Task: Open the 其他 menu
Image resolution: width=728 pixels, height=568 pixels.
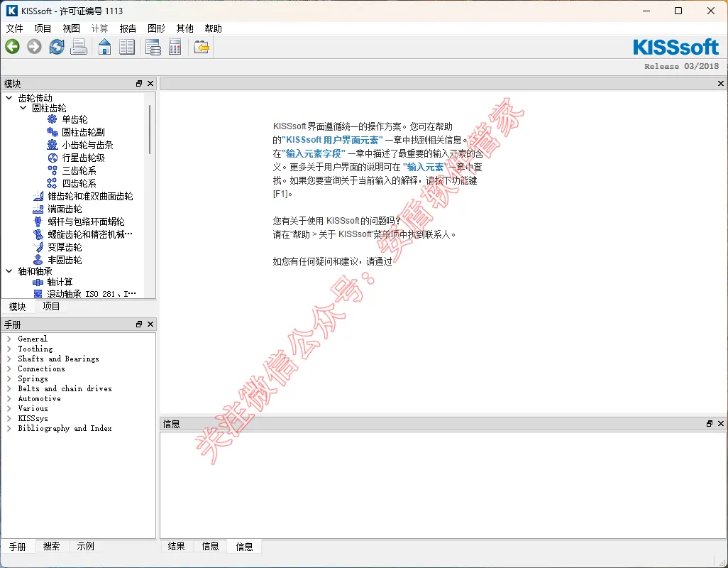Action: pos(184,29)
